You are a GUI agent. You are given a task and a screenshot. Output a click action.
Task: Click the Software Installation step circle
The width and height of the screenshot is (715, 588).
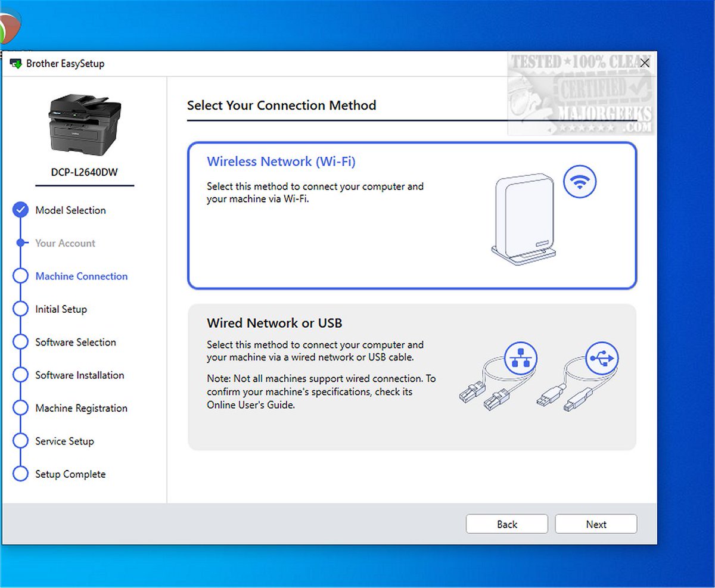pyautogui.click(x=21, y=375)
